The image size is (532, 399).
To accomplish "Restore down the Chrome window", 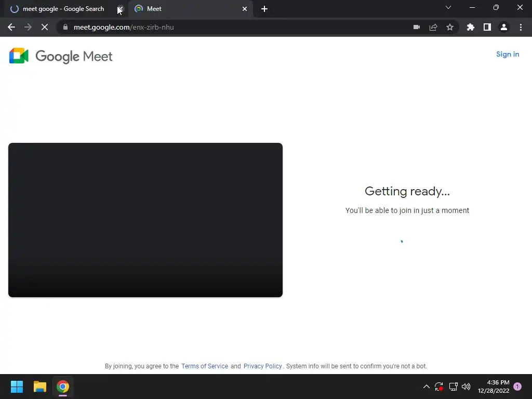I will (x=496, y=7).
